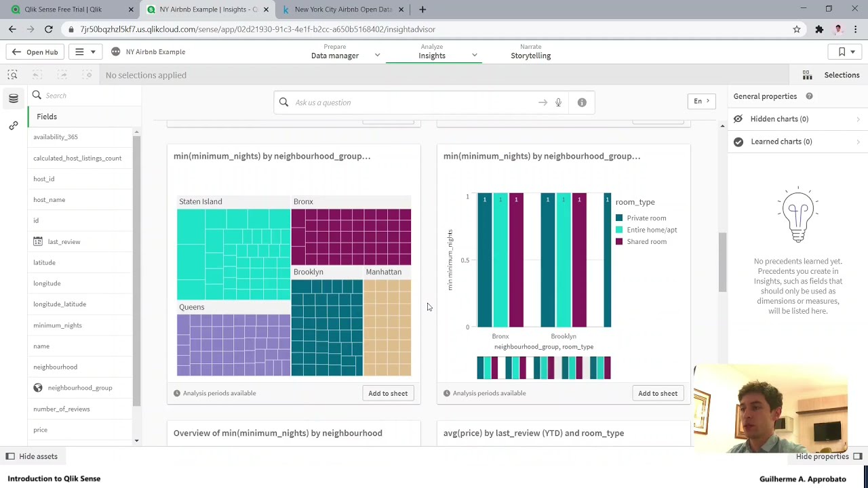Expand Learned charts (0)
Screen dimensions: 868x488
pos(797,142)
